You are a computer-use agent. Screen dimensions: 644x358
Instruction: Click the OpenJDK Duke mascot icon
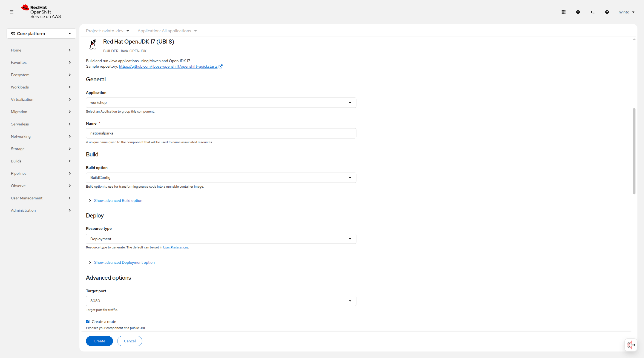[93, 45]
